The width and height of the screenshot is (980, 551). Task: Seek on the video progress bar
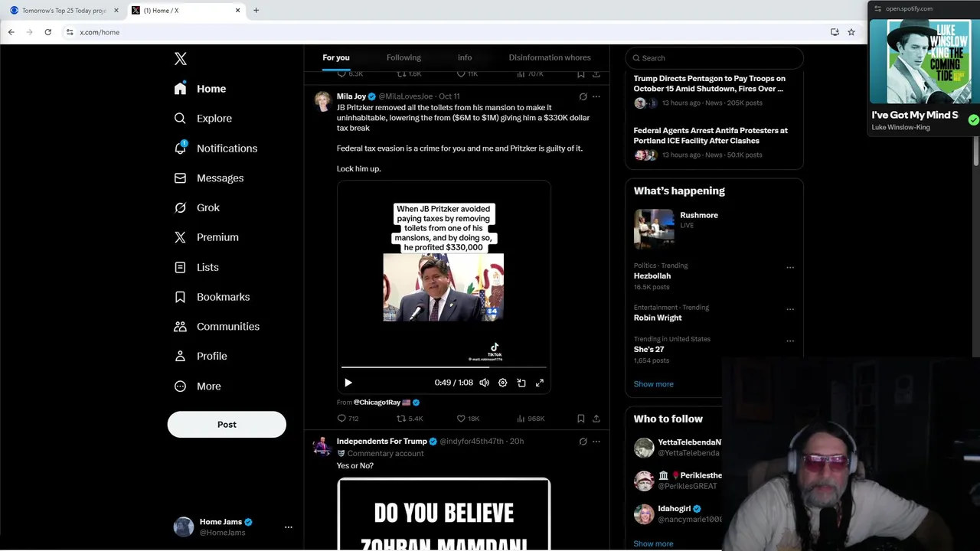point(444,367)
